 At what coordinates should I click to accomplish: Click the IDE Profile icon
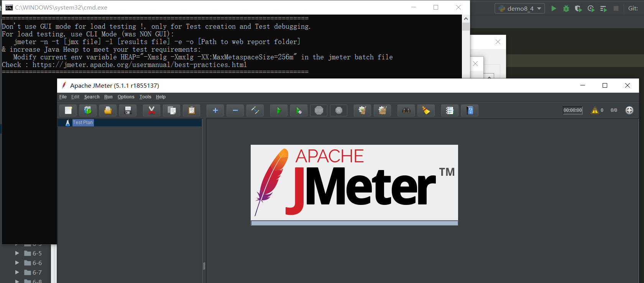tap(591, 8)
